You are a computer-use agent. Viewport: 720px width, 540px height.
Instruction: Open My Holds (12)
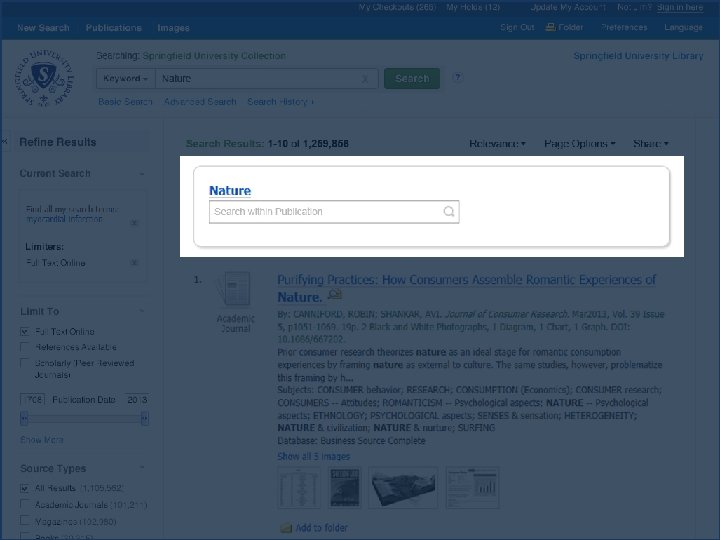coord(473,7)
